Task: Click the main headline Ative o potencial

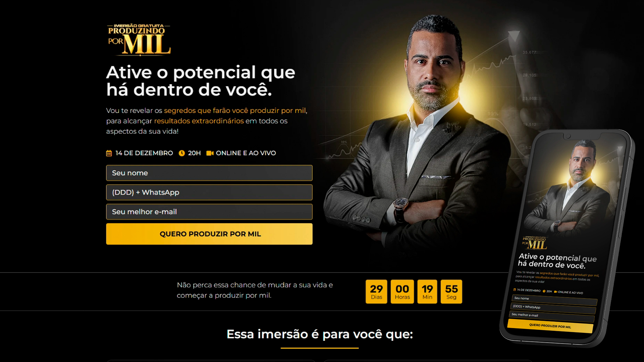Action: point(201,81)
